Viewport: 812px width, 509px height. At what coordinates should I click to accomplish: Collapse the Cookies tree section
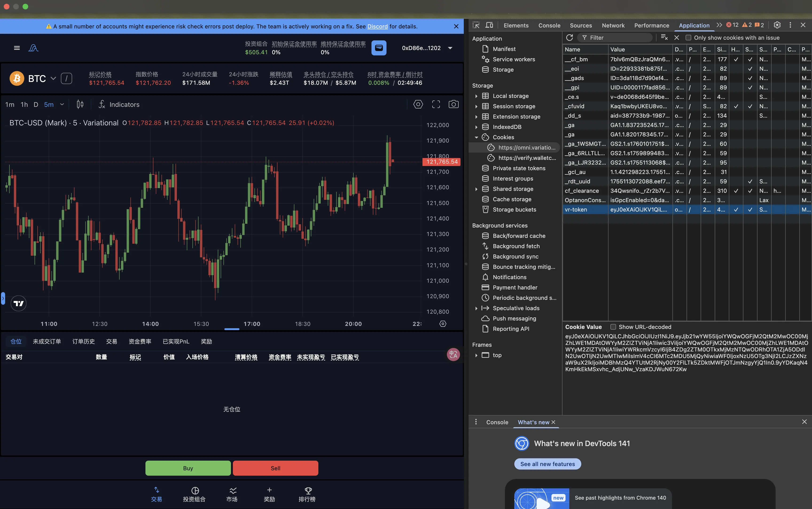(x=476, y=137)
